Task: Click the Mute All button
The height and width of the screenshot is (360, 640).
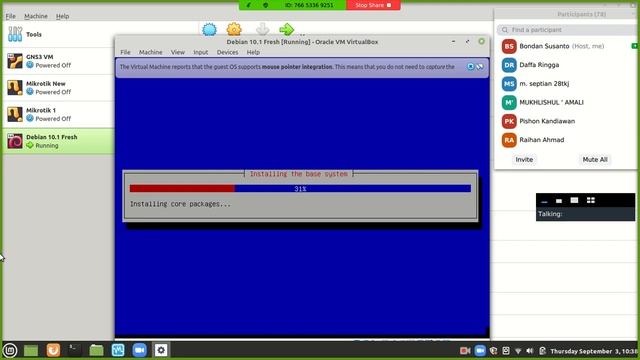Action: pyautogui.click(x=595, y=160)
